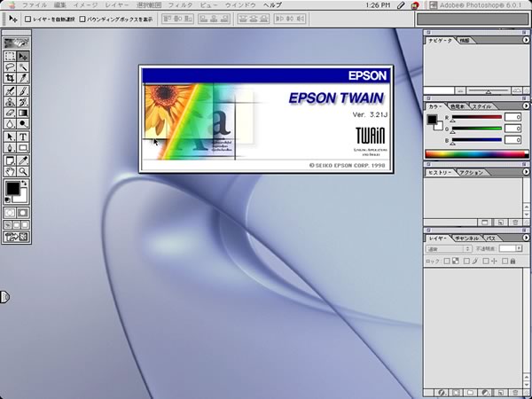532x399 pixels.
Task: Select the Lasso tool
Action: (10, 67)
